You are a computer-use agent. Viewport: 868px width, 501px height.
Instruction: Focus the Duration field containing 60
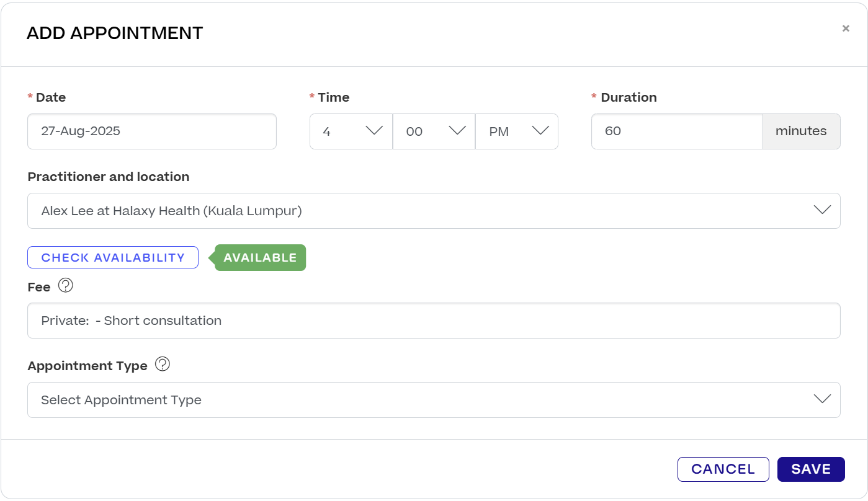[677, 131]
